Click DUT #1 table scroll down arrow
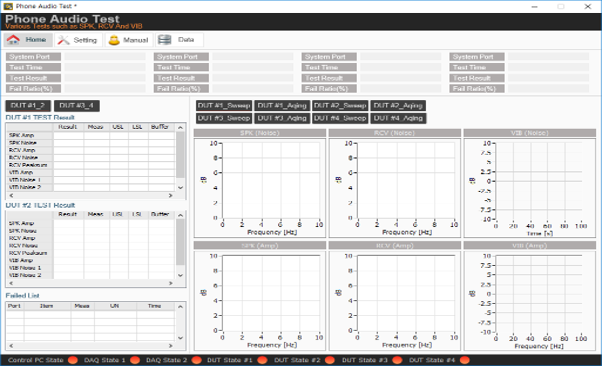Viewport: 602px width, 366px height. 180,187
